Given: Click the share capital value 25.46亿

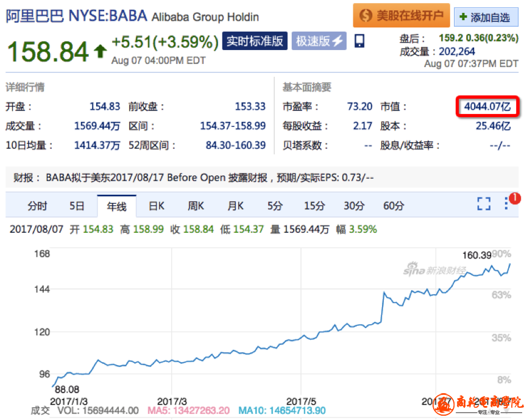Looking at the screenshot, I should coord(493,126).
